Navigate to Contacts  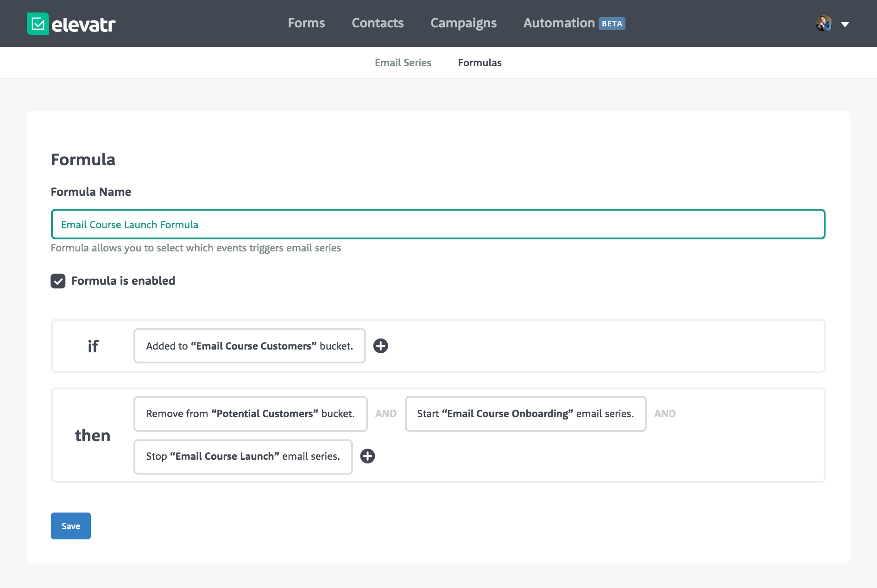377,23
